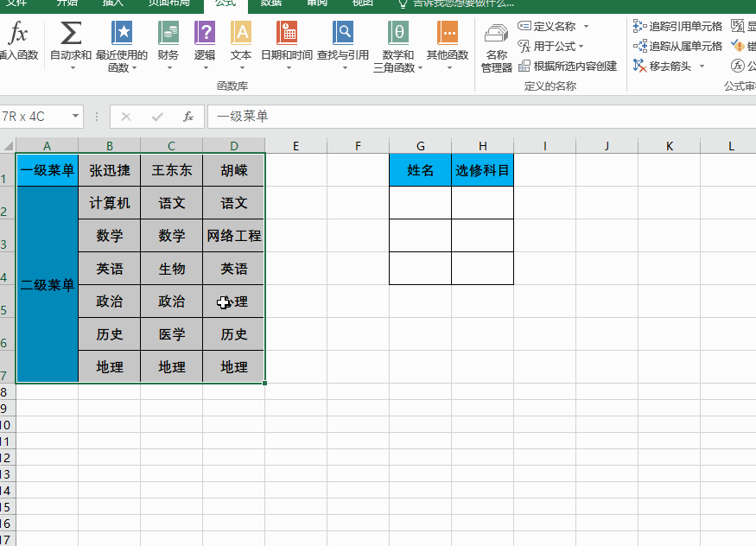The height and width of the screenshot is (546, 756).
Task: Expand the Financial (财务) dropdown arrow
Action: [169, 68]
